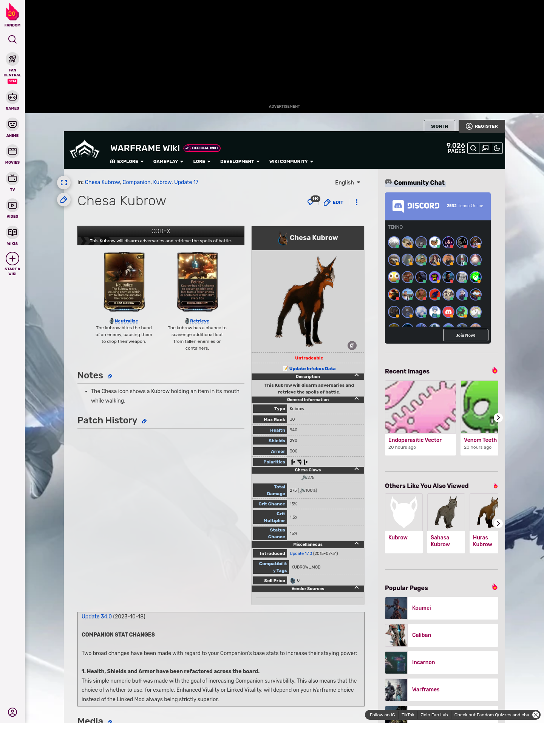The width and height of the screenshot is (544, 756).
Task: Open the Gameplay dropdown menu
Action: pyautogui.click(x=168, y=161)
